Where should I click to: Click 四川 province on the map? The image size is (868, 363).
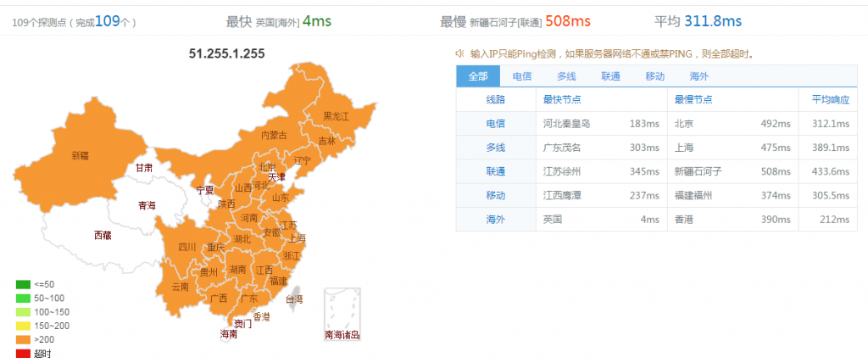pyautogui.click(x=186, y=247)
